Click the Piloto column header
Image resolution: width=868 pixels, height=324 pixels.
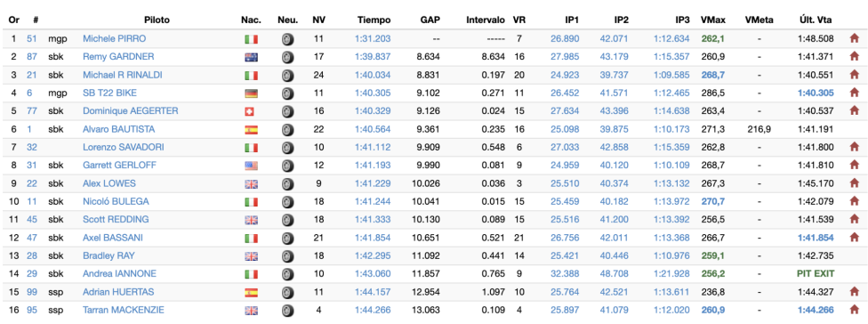click(x=157, y=20)
